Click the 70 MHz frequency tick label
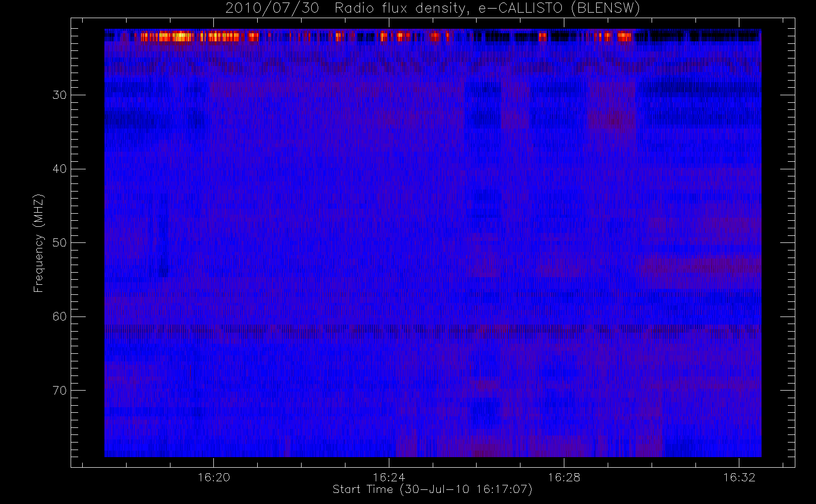816x504 pixels. pyautogui.click(x=60, y=390)
